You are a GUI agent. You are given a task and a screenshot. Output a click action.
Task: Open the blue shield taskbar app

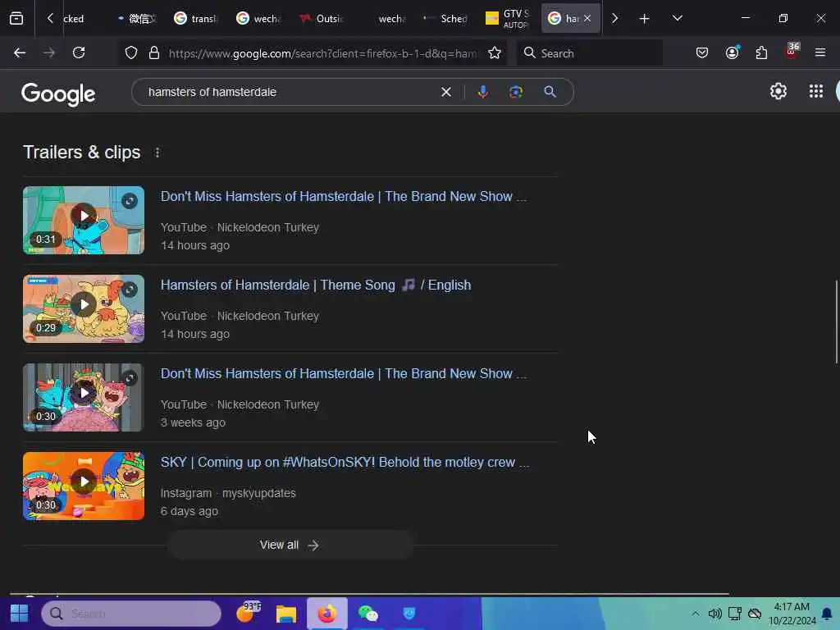[x=409, y=613]
